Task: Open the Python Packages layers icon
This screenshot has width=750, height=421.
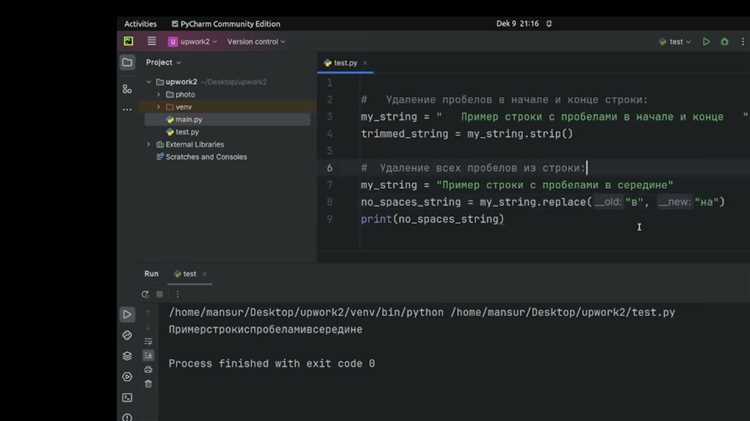Action: (x=127, y=356)
